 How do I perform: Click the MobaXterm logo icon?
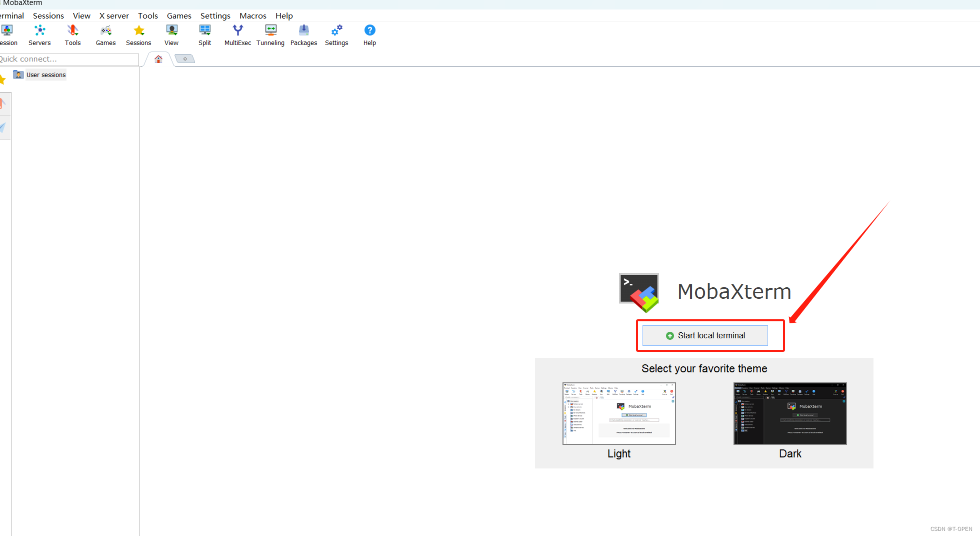tap(639, 292)
